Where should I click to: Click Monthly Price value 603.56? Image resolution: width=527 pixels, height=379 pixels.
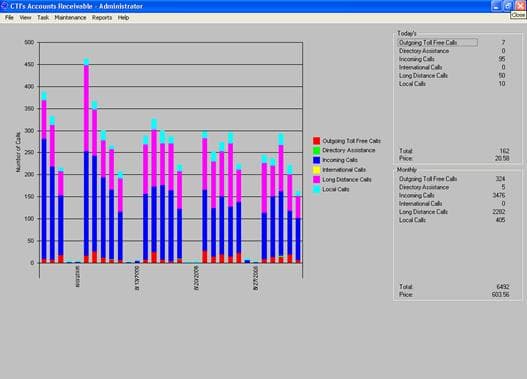click(500, 295)
